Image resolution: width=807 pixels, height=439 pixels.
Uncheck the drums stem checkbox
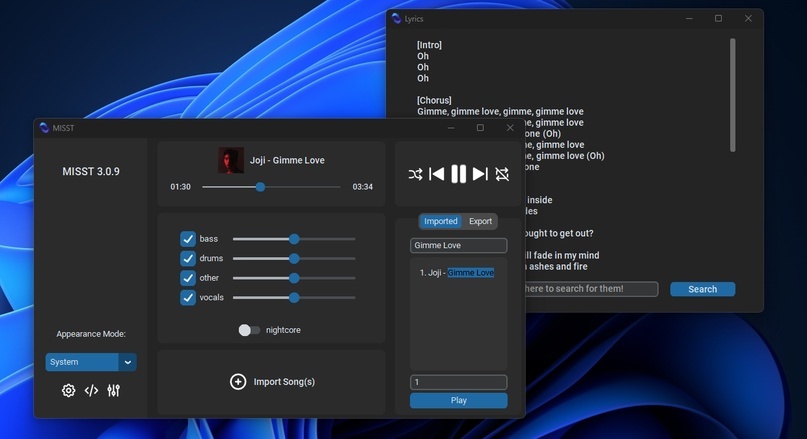click(188, 258)
